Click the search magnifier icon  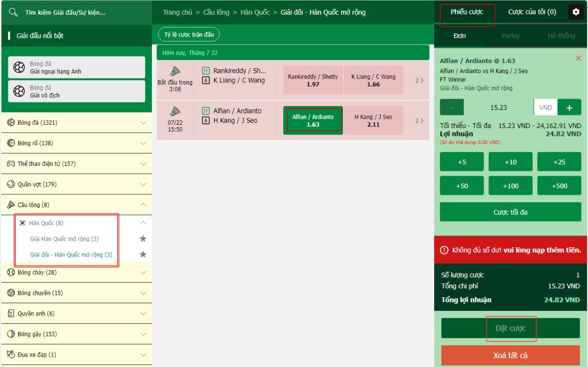coord(14,12)
